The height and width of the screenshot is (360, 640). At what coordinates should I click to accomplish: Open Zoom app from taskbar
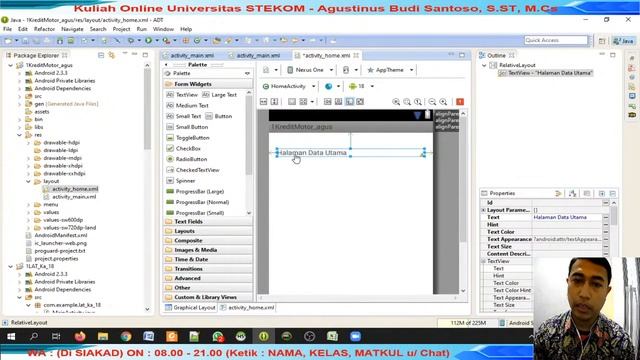(x=356, y=336)
